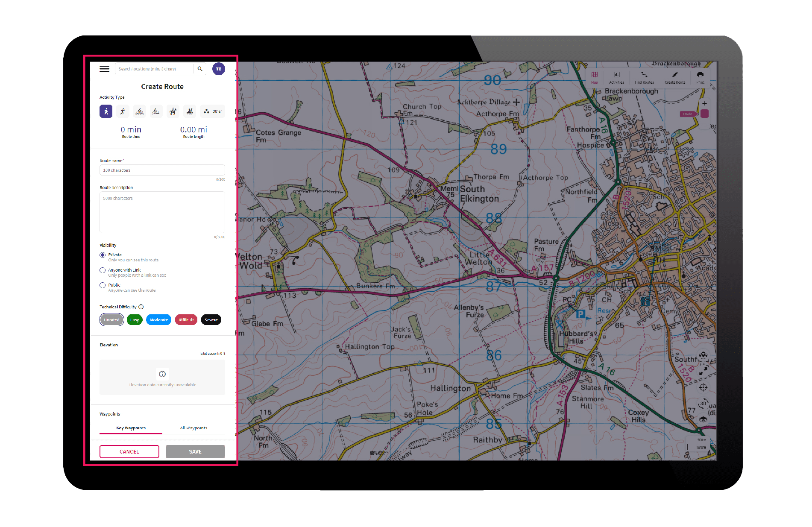
Task: Choose Anyone with Link visibility
Action: (x=103, y=270)
